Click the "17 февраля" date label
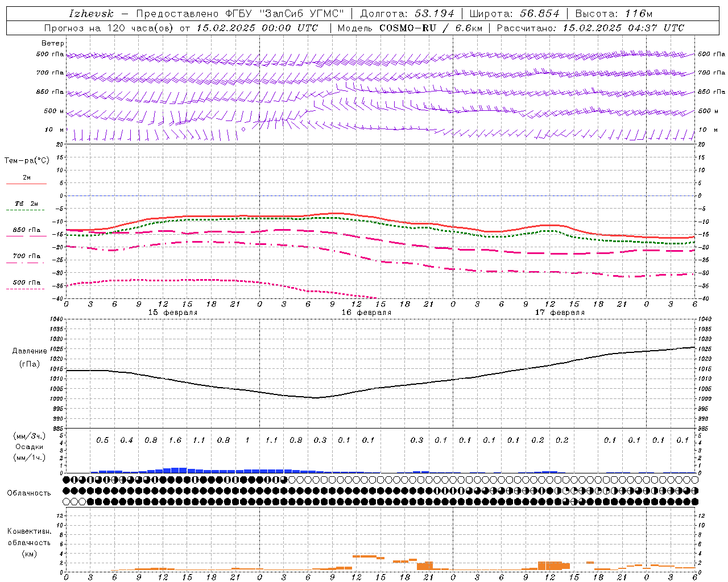Screen dimensions: 728x582 tap(560, 313)
